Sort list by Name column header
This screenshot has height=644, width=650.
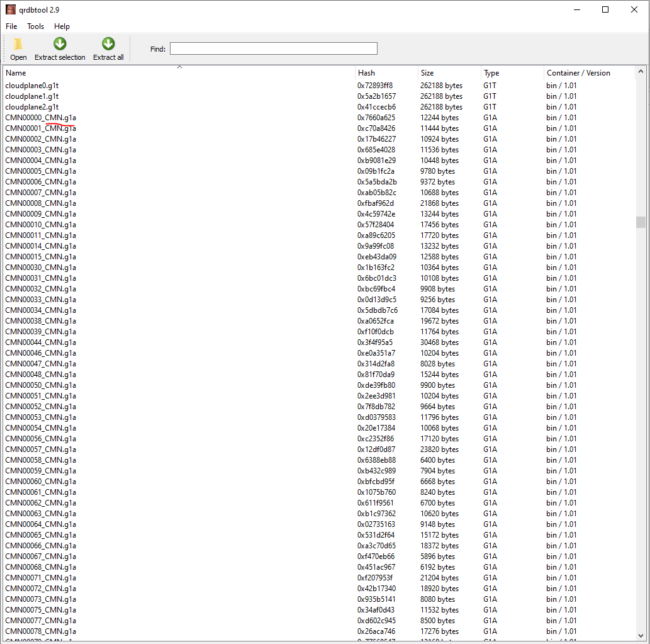[x=179, y=72]
